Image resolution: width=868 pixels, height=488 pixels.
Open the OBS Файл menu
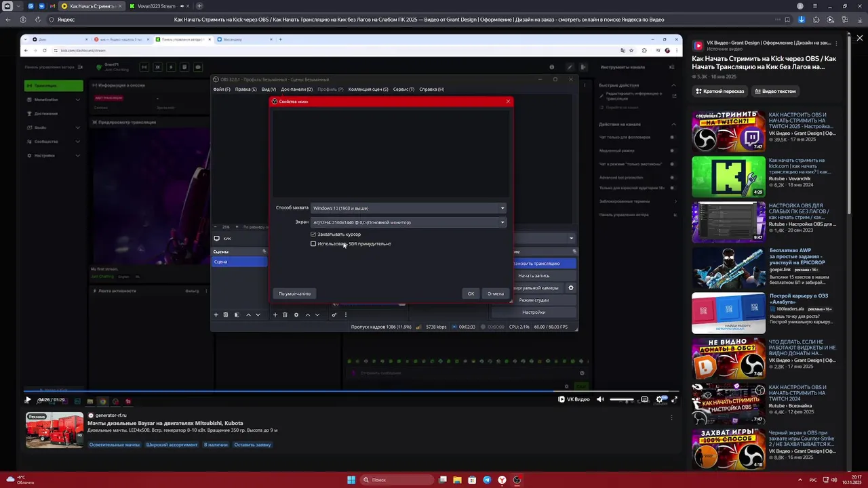click(222, 89)
